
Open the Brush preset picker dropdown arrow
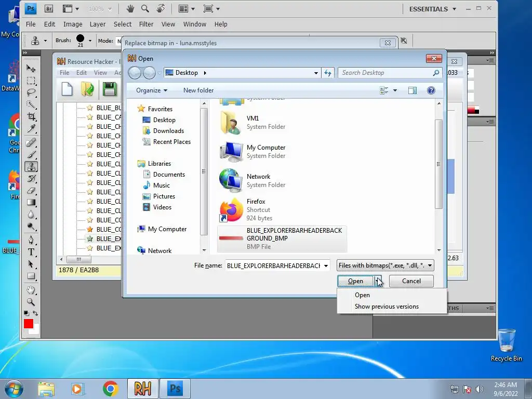90,41
